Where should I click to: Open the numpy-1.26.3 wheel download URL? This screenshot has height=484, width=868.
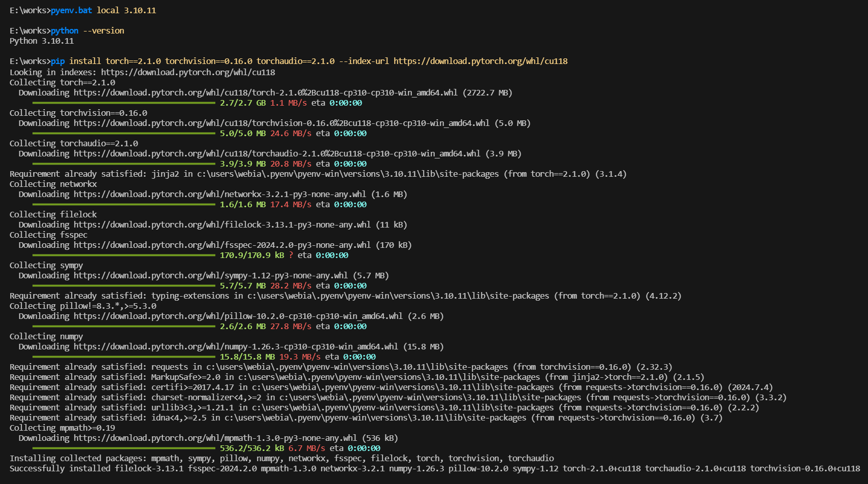tap(236, 346)
